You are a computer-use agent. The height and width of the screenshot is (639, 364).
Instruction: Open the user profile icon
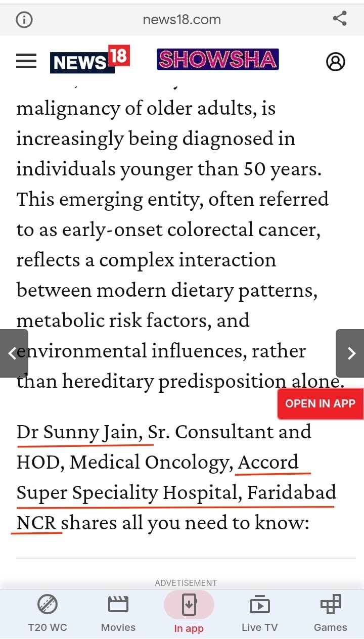(x=336, y=62)
